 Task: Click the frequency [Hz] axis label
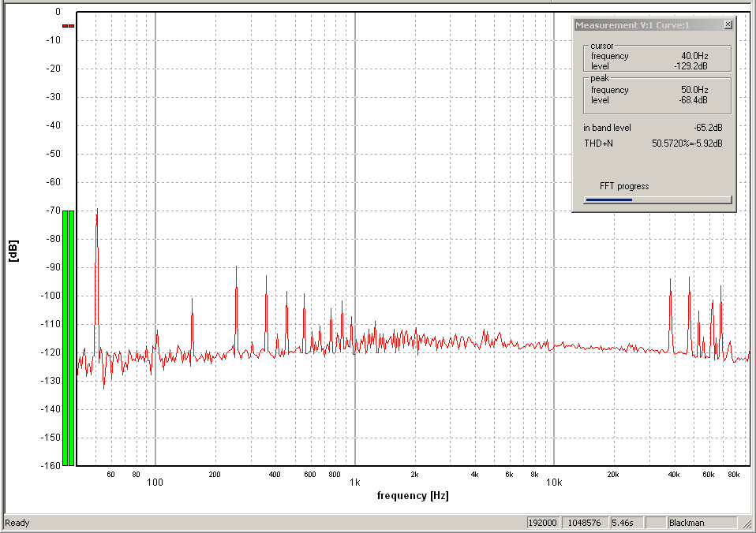(413, 496)
